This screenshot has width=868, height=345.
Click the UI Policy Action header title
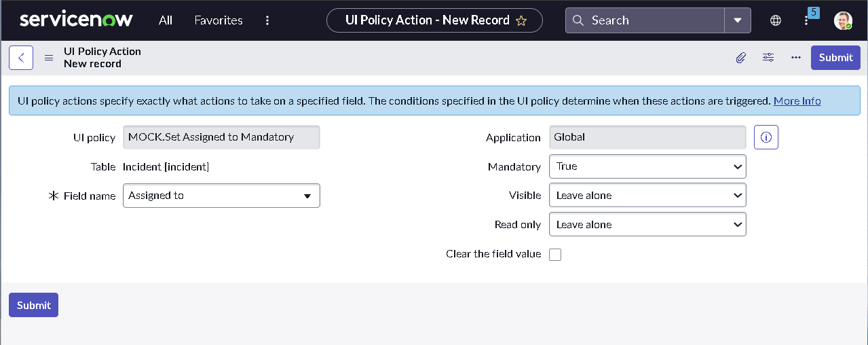click(x=102, y=52)
